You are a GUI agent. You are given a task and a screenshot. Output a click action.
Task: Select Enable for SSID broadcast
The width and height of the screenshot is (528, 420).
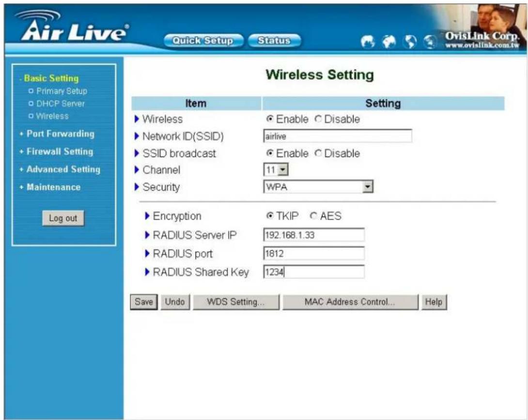click(x=270, y=153)
